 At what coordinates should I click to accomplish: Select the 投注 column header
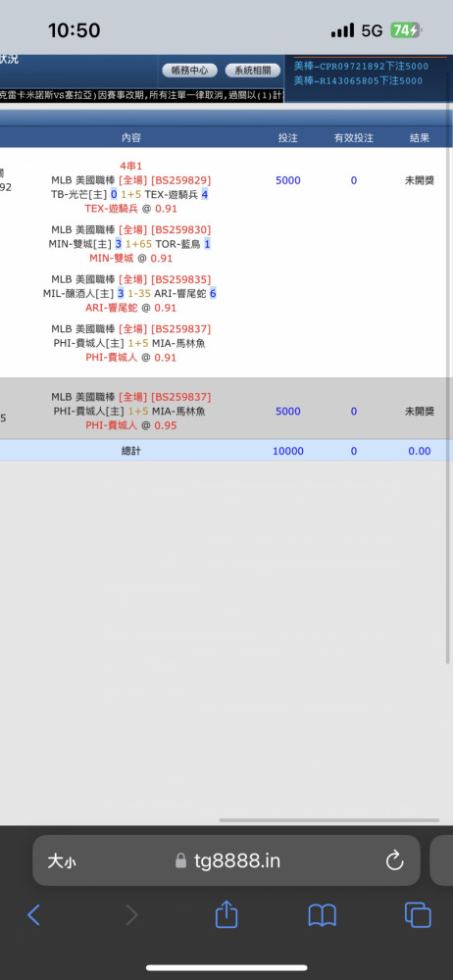click(288, 138)
